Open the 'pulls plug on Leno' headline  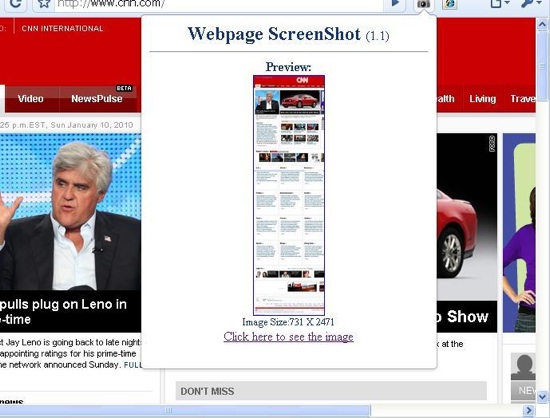tap(63, 311)
